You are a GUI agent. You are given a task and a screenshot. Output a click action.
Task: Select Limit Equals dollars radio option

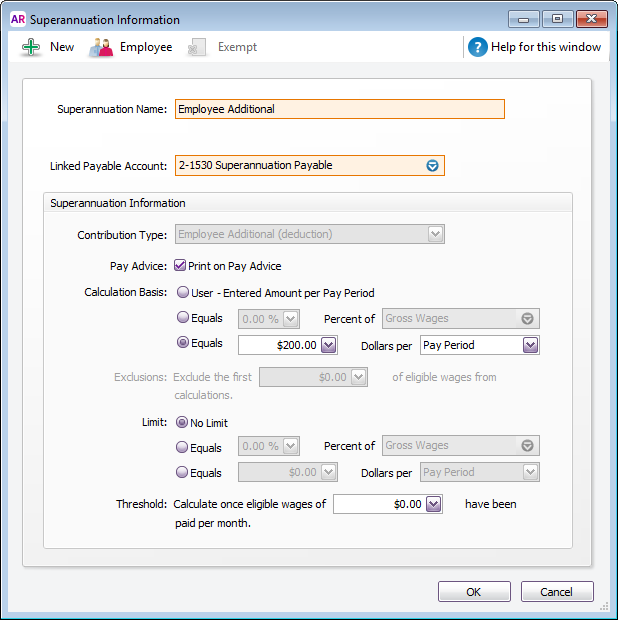pos(182,472)
